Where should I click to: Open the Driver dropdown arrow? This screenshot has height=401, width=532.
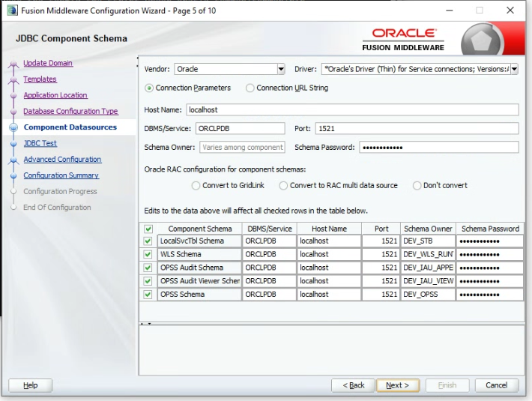tap(514, 69)
